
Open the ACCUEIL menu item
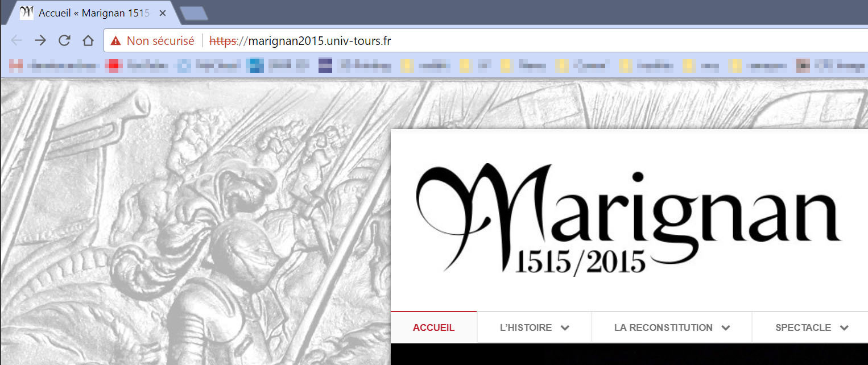[433, 327]
